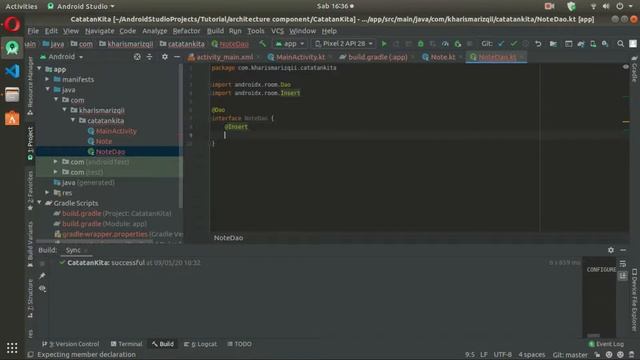This screenshot has width=640, height=360.
Task: Open Ubuntu Software from the dock
Action: pos(12,118)
